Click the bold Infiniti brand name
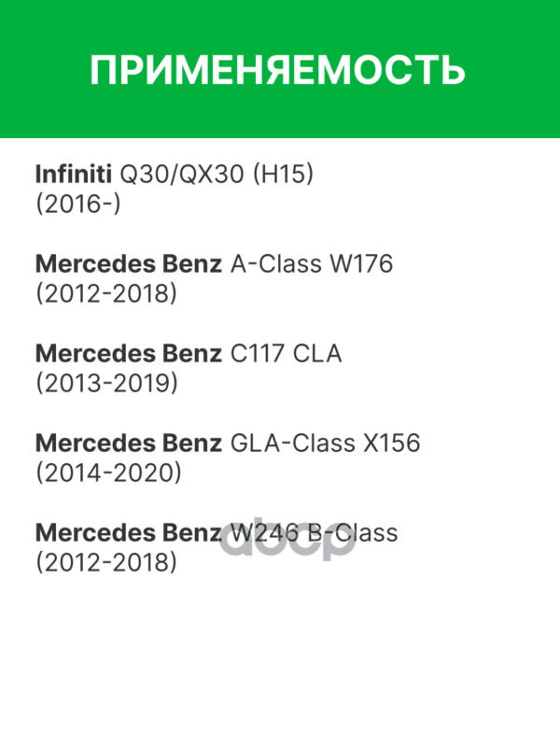This screenshot has height=747, width=560. coord(72,175)
